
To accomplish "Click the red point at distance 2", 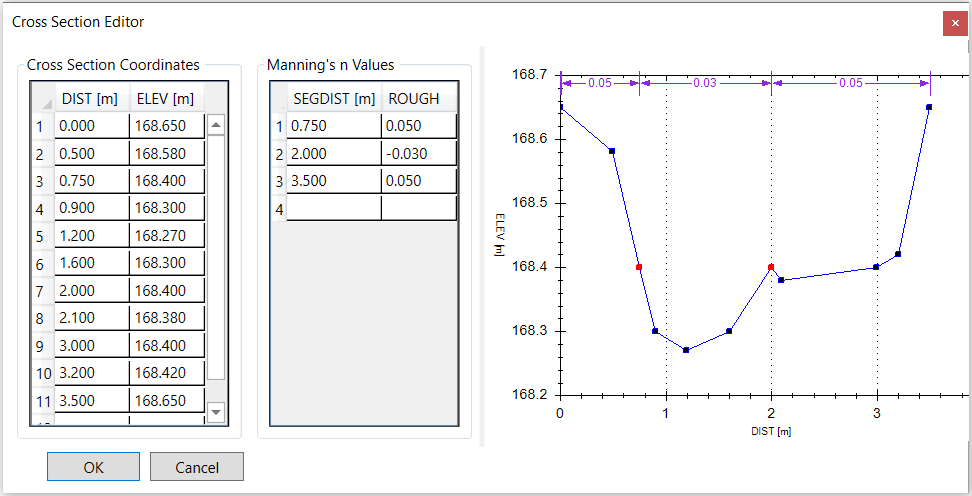I will click(771, 267).
